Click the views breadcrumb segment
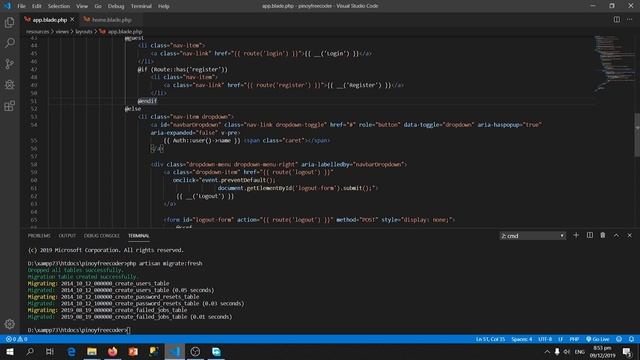Image resolution: width=640 pixels, height=360 pixels. pyautogui.click(x=62, y=31)
